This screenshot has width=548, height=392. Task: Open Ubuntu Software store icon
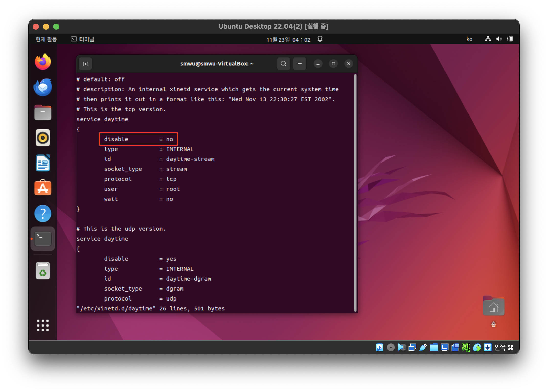click(x=43, y=188)
